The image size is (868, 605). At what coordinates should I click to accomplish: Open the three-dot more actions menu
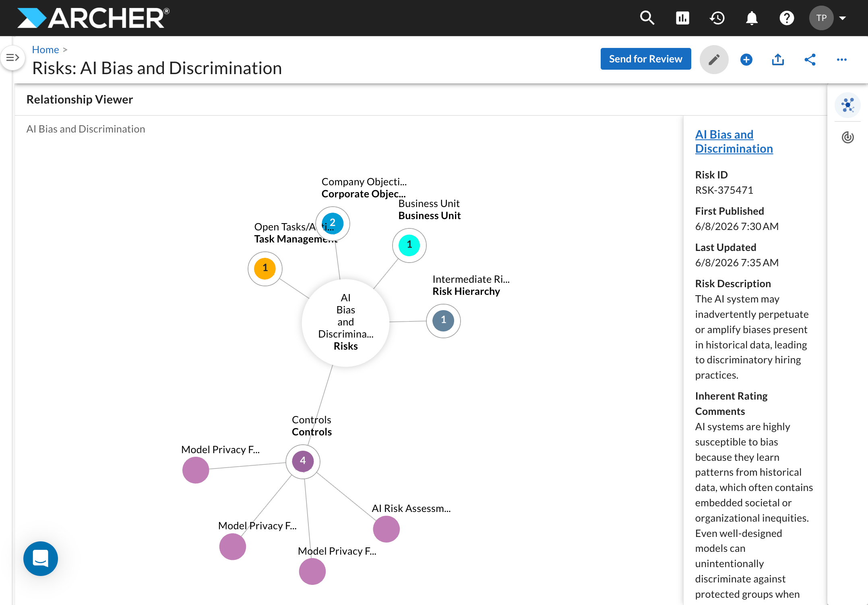point(841,60)
